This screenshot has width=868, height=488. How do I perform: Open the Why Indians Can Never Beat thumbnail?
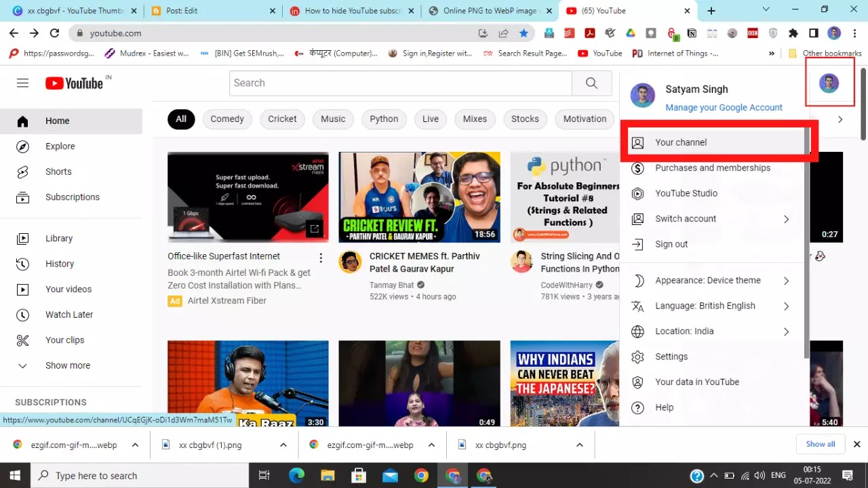pos(564,383)
